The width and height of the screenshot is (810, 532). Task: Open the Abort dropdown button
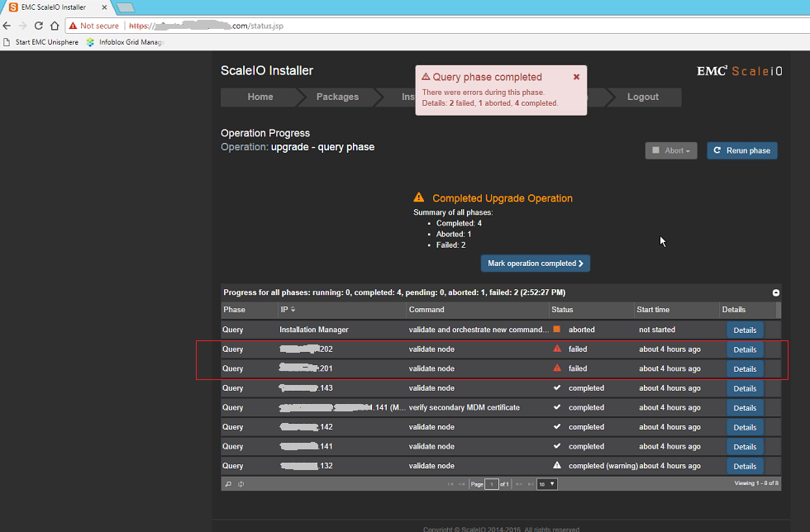[671, 150]
